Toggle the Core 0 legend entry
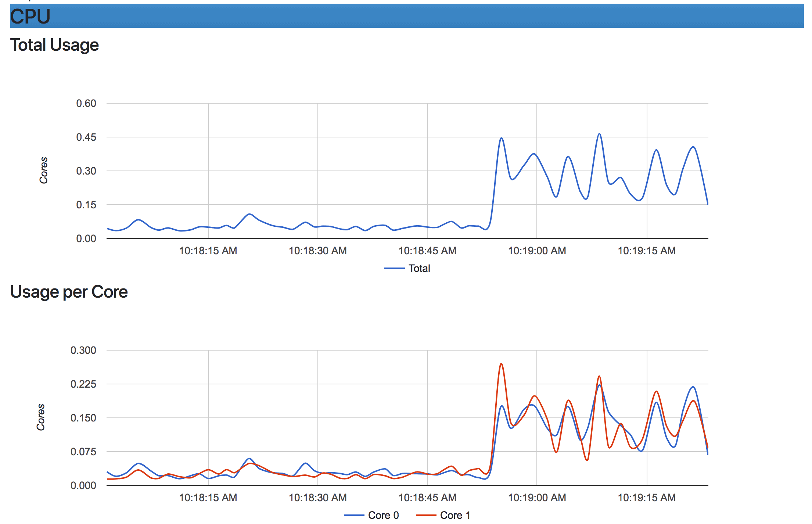812x524 pixels. pos(383,516)
